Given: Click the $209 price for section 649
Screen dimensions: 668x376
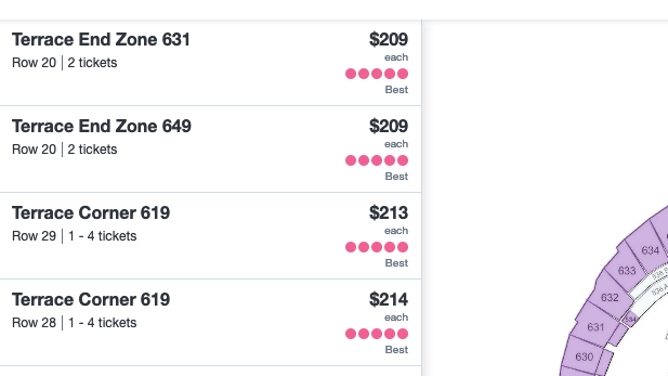Looking at the screenshot, I should pyautogui.click(x=389, y=126).
